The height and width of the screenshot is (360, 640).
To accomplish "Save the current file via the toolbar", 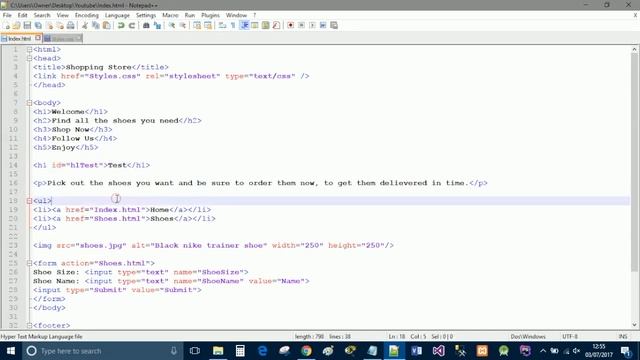I will click(x=27, y=25).
